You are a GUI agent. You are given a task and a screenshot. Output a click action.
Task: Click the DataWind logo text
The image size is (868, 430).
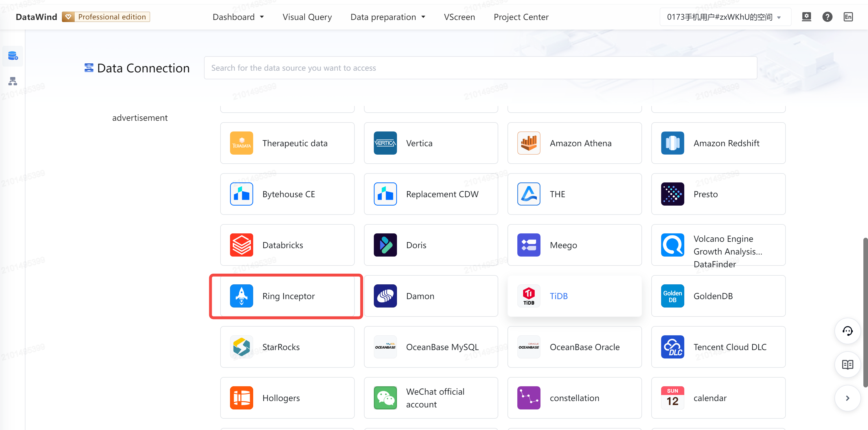[x=36, y=17]
